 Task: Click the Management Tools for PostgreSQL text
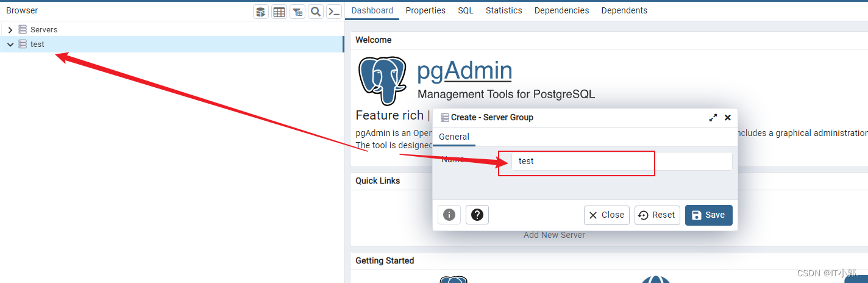coord(506,94)
